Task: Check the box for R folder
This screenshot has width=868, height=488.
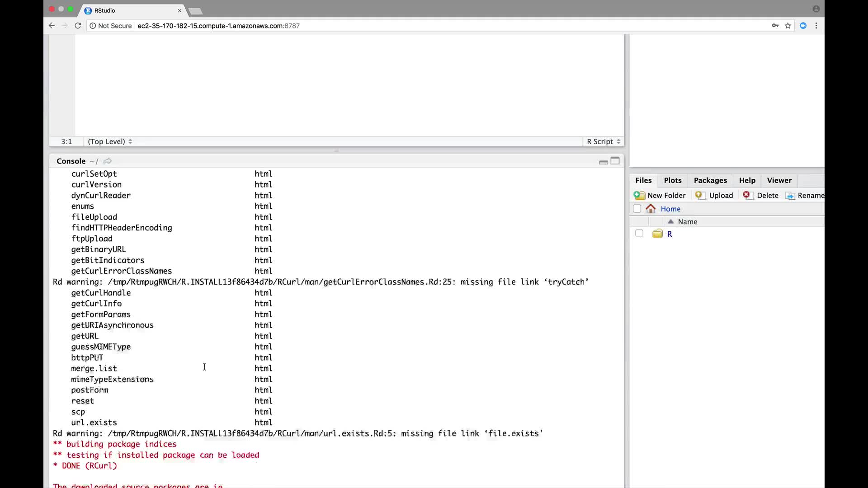Action: click(x=639, y=234)
